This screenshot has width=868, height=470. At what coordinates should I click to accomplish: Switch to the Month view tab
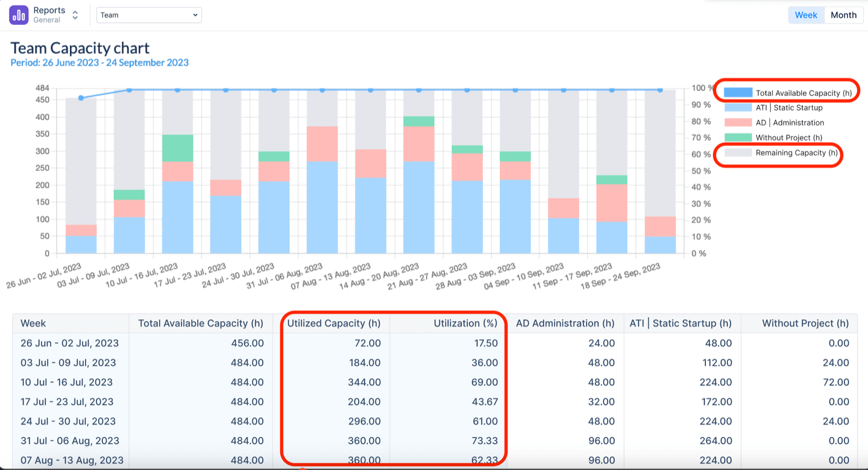(843, 15)
